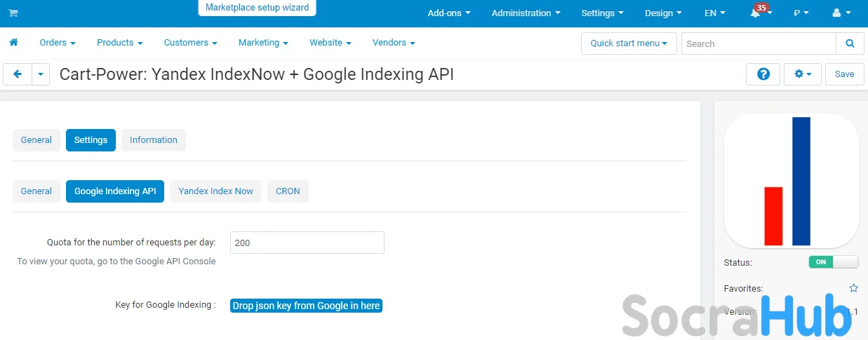Image resolution: width=868 pixels, height=340 pixels.
Task: Expand the Add-ons dropdown menu
Action: click(x=448, y=13)
